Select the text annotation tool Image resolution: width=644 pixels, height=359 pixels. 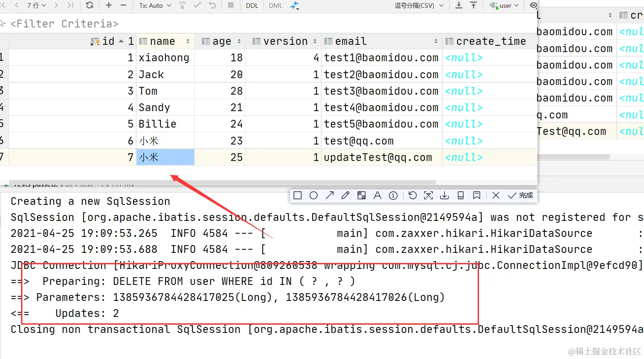[x=377, y=196]
